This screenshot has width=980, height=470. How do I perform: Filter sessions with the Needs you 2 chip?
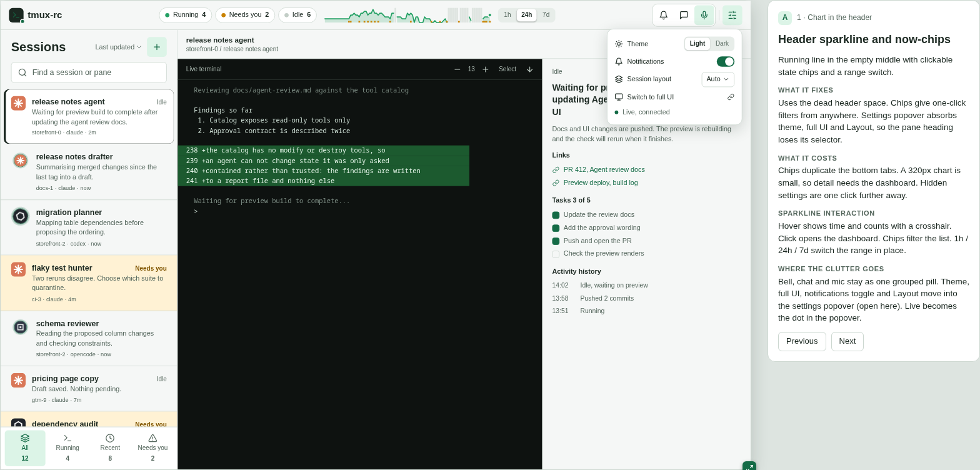245,15
